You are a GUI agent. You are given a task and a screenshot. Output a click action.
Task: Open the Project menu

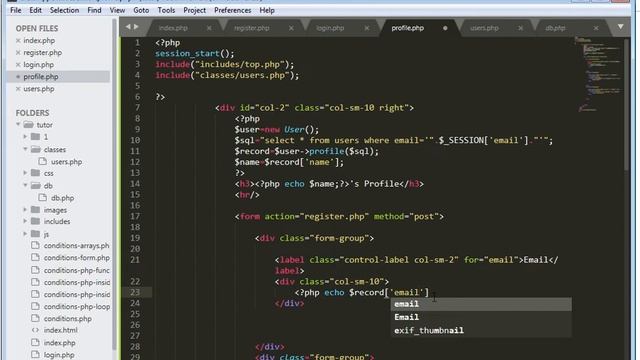[194, 10]
